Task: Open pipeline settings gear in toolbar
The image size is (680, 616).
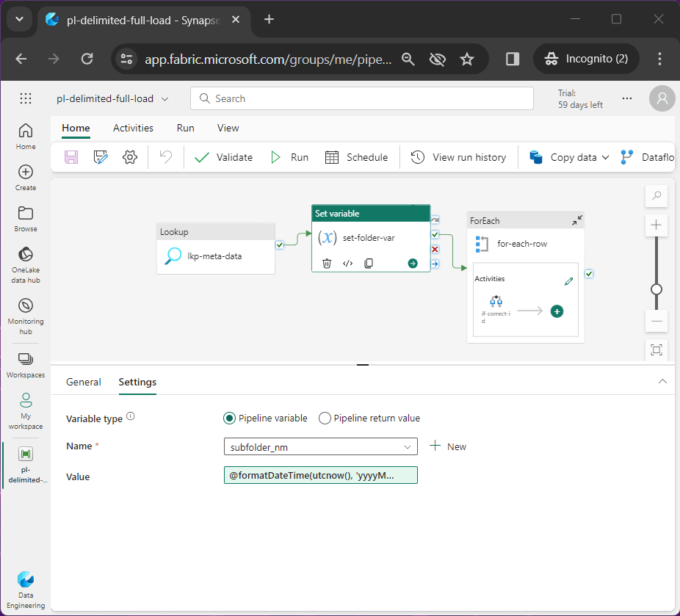Action: pyautogui.click(x=130, y=157)
